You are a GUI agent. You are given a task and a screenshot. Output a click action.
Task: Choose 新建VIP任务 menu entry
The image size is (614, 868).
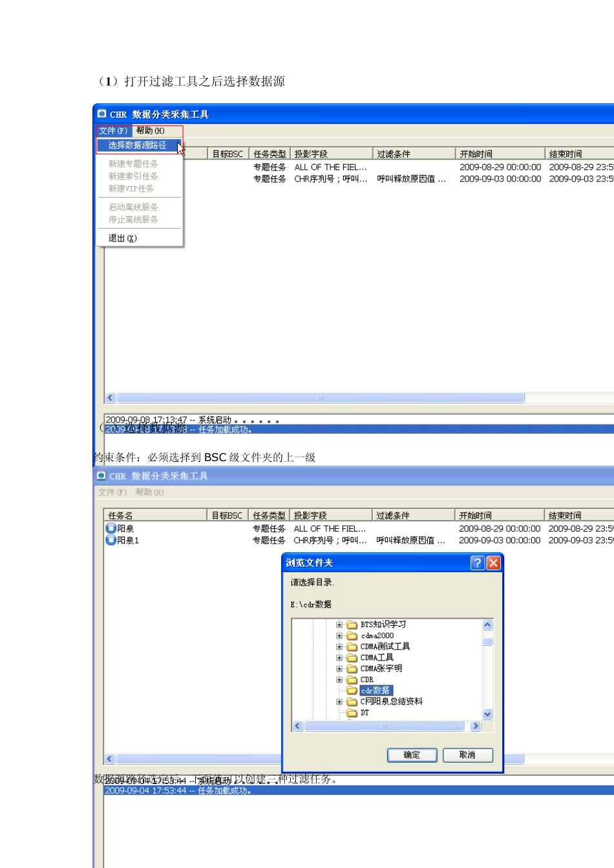131,189
